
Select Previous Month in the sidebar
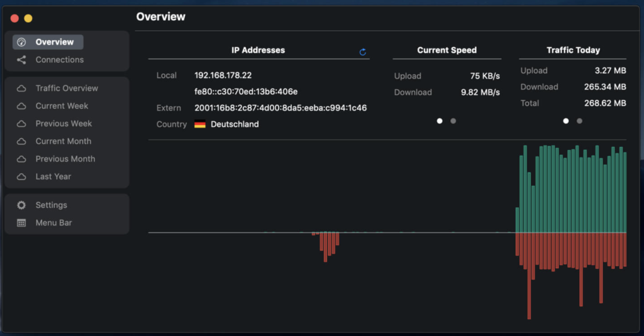(x=65, y=159)
